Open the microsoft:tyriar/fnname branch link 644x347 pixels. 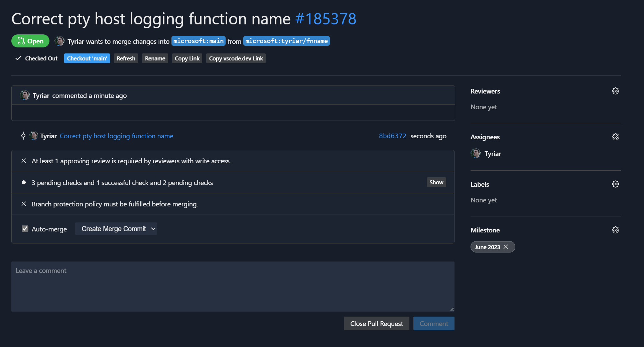pyautogui.click(x=286, y=41)
